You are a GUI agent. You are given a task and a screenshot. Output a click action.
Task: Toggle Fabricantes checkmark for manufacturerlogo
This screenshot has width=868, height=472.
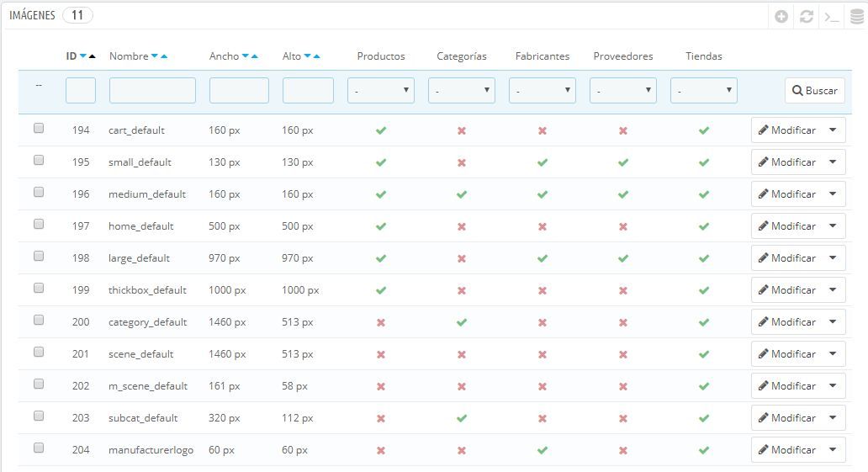(542, 450)
